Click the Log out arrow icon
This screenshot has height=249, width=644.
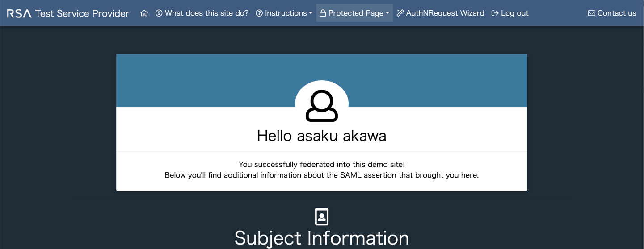pyautogui.click(x=495, y=13)
